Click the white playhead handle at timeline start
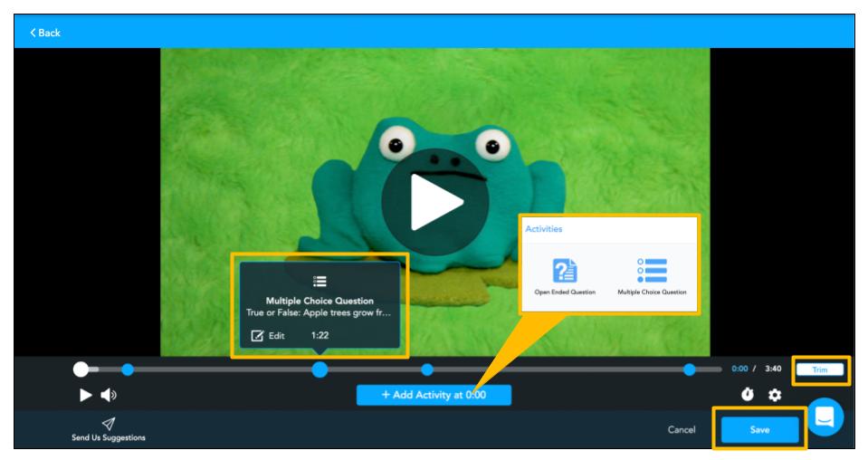The width and height of the screenshot is (868, 460). coord(81,369)
